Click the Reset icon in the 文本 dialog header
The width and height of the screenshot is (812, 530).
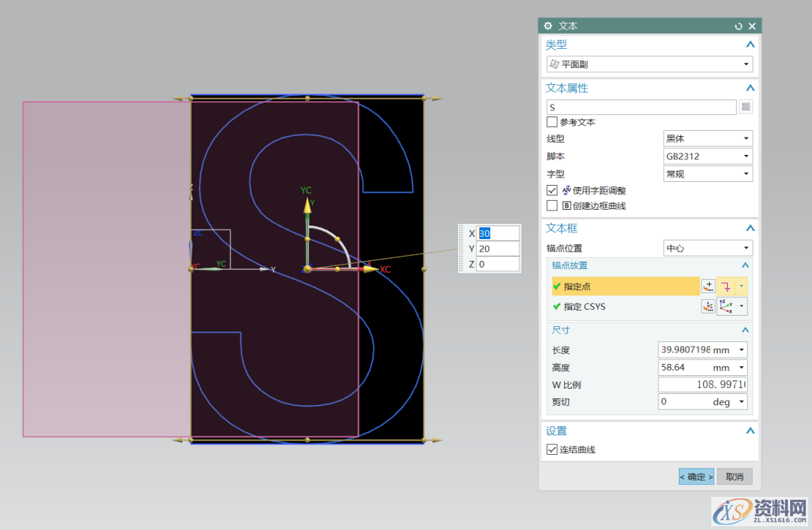pyautogui.click(x=738, y=26)
